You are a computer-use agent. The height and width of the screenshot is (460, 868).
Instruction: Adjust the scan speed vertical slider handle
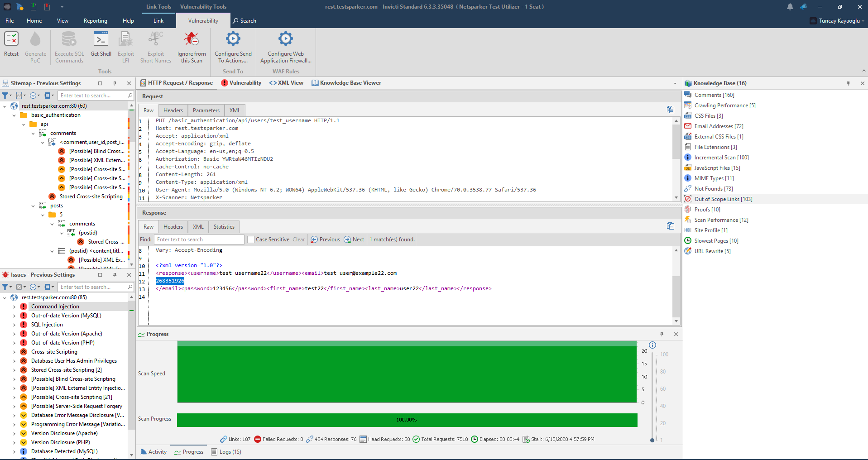(x=652, y=440)
